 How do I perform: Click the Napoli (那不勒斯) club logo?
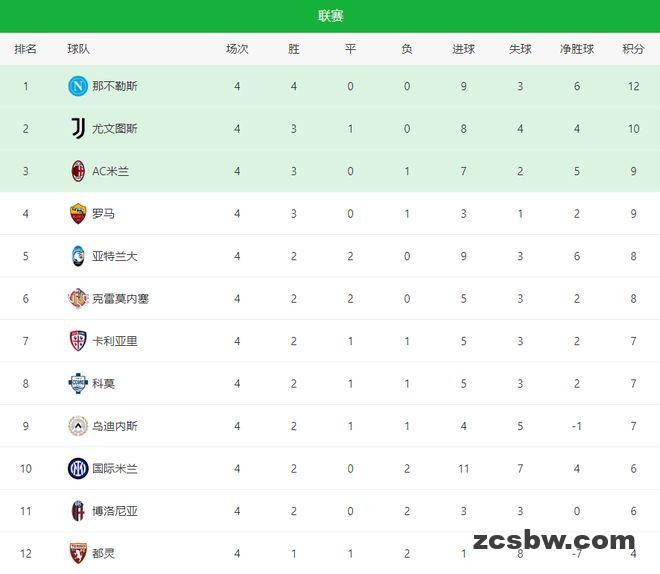[x=78, y=86]
